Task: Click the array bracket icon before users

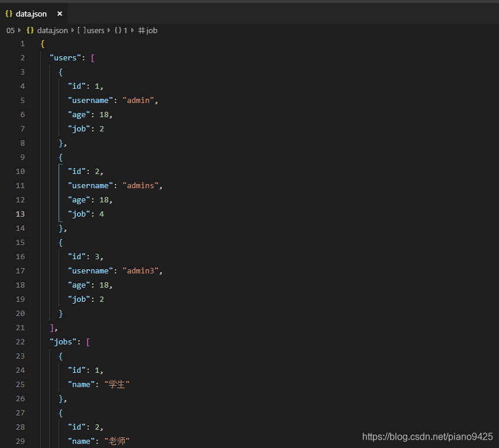Action: pos(82,31)
